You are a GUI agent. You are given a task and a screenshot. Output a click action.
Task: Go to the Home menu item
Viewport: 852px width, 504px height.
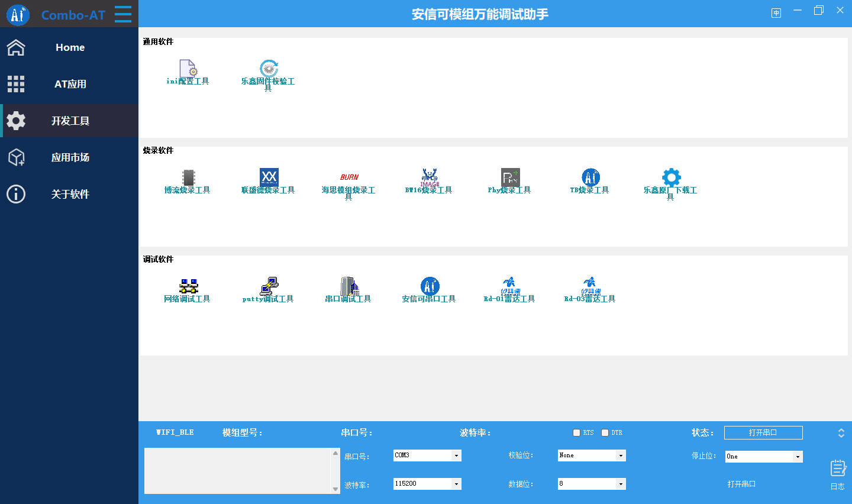coord(69,47)
